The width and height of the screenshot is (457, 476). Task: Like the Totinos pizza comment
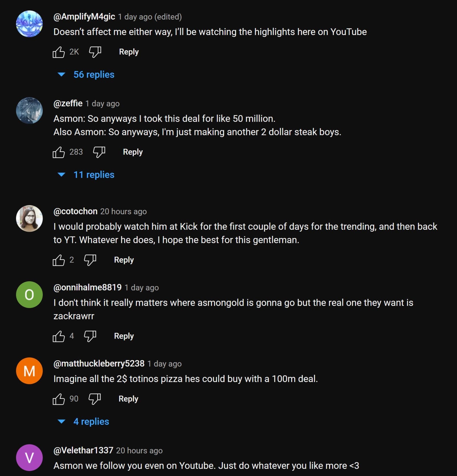pos(59,399)
